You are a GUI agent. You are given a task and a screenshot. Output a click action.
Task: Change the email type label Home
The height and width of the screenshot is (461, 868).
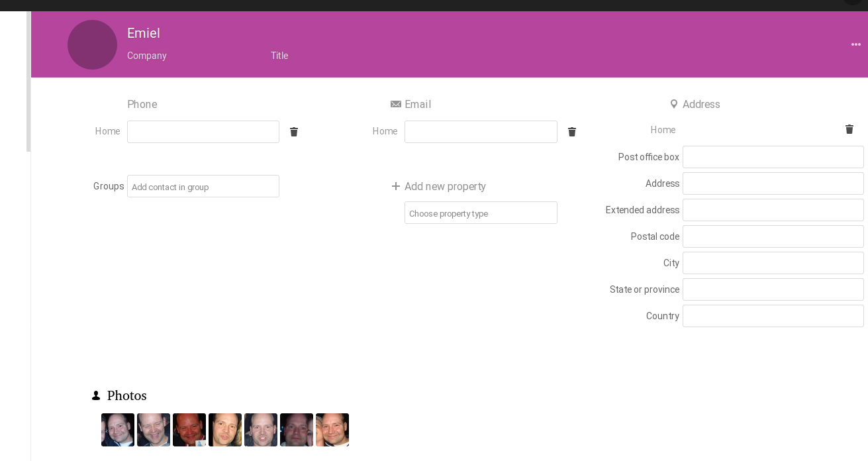tap(385, 131)
